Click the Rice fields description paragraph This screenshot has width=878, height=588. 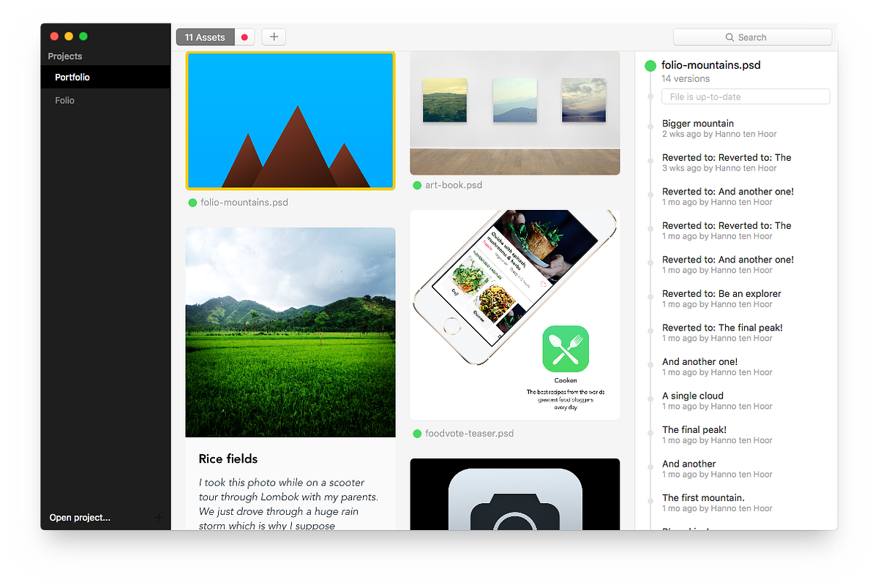[x=288, y=504]
